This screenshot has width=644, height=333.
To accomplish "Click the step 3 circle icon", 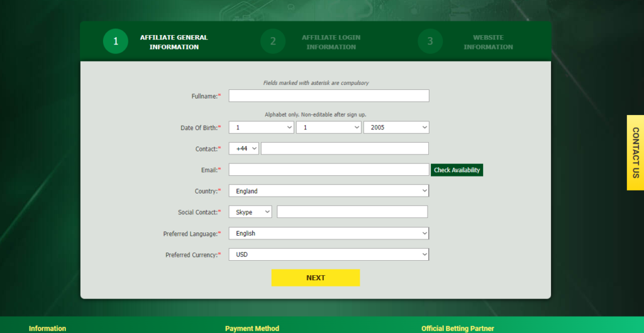I will (430, 41).
